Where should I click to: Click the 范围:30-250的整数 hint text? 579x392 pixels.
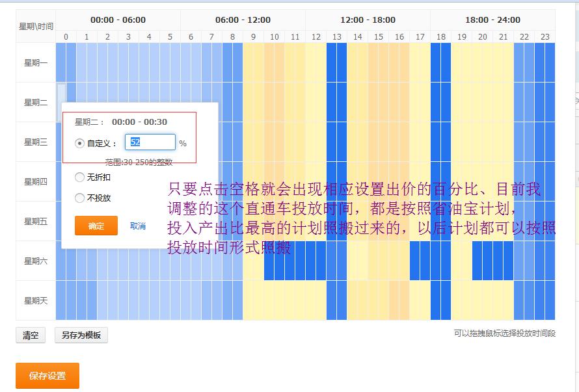[x=139, y=163]
